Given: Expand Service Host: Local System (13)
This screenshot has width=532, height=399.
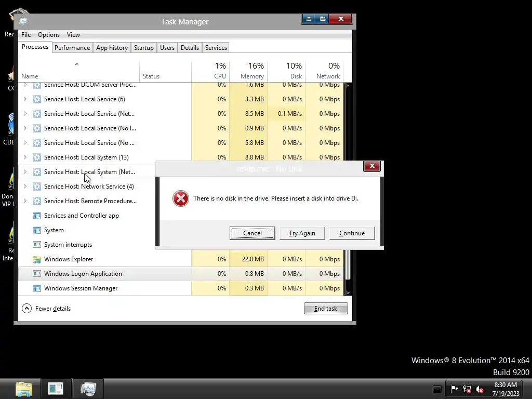Looking at the screenshot, I should (x=25, y=157).
